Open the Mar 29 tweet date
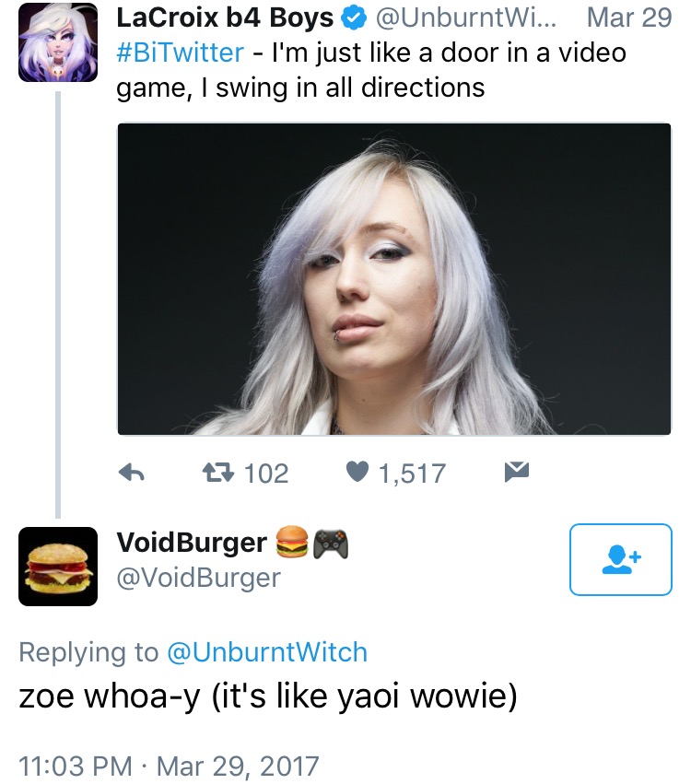691x784 pixels. tap(629, 18)
